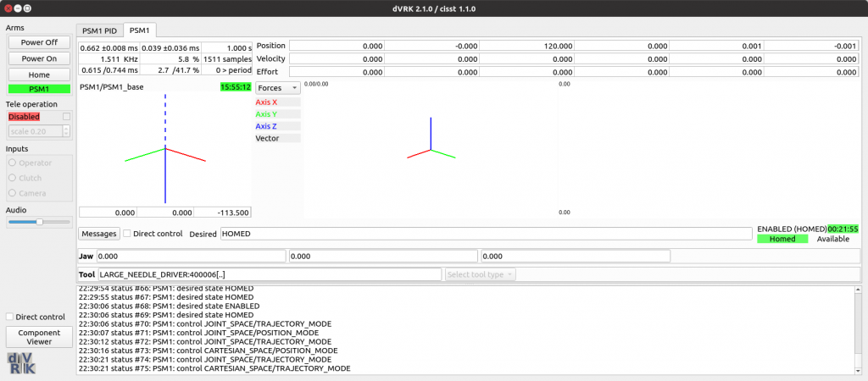
Task: Click the forces axes plot view
Action: point(431,148)
